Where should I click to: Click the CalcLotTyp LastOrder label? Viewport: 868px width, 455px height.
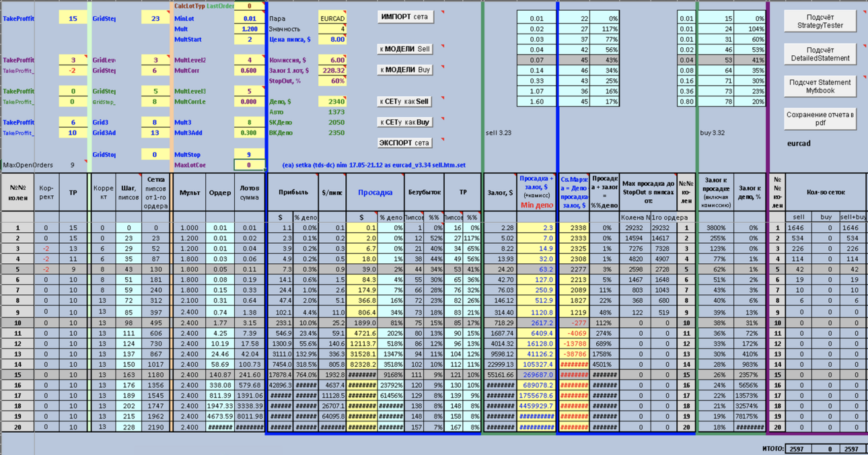click(x=203, y=5)
